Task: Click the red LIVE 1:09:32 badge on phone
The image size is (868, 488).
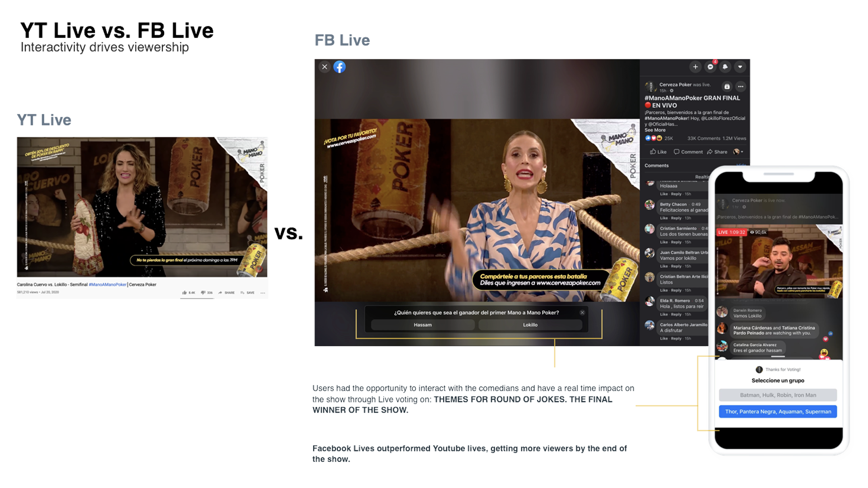Action: pyautogui.click(x=731, y=232)
